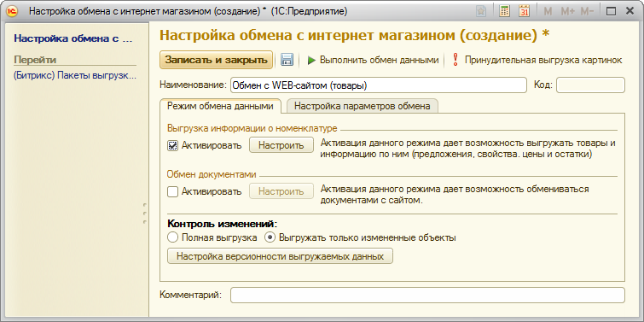
Task: Select the Полная выгрузка radio option
Action: tap(173, 237)
